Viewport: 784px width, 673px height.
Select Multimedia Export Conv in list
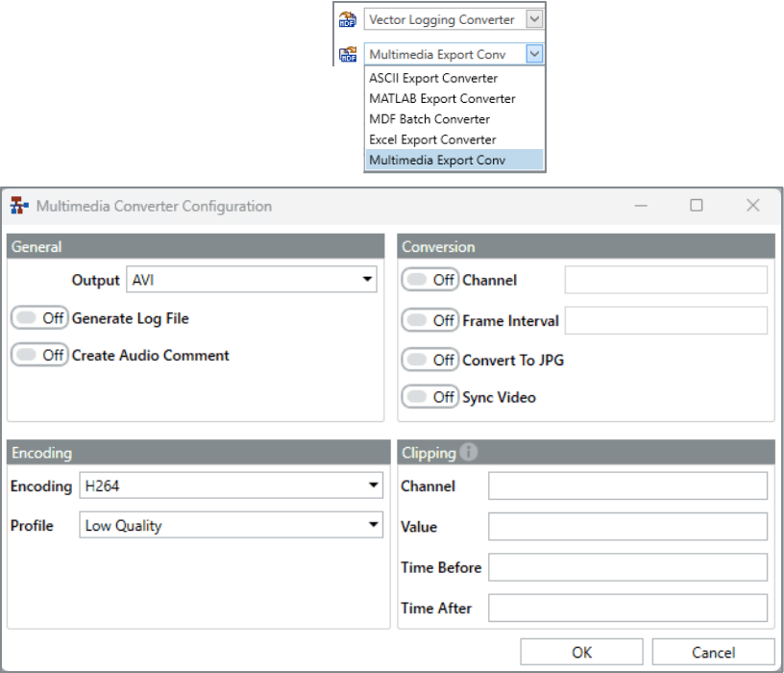(x=454, y=161)
